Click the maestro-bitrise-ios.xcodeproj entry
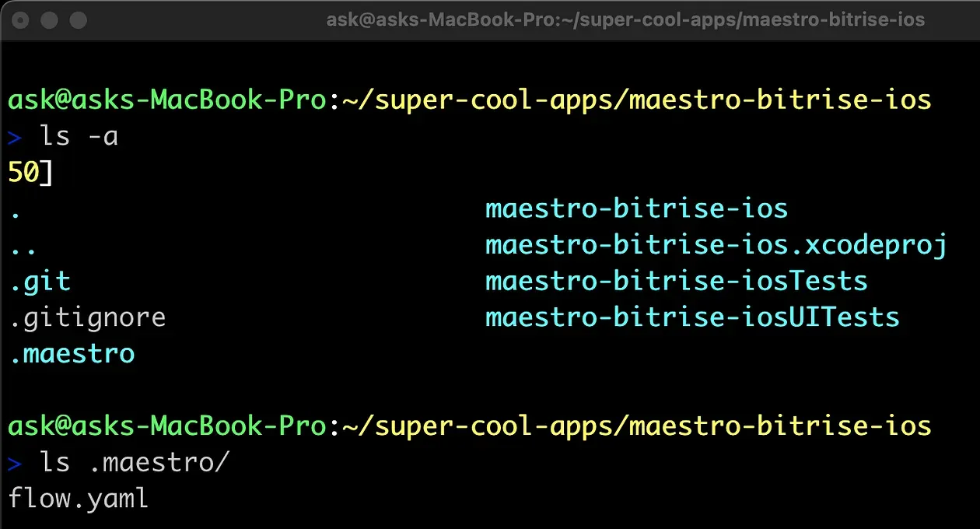 pyautogui.click(x=716, y=246)
